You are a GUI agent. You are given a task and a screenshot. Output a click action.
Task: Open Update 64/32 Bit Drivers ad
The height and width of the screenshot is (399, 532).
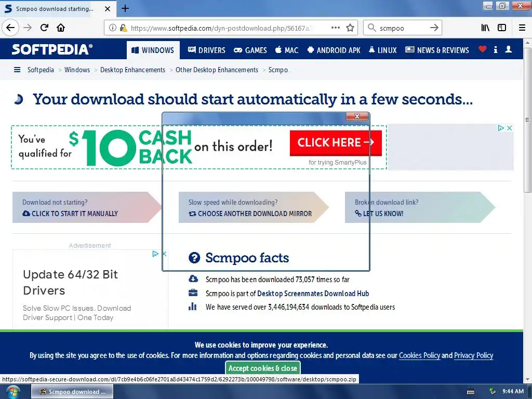click(x=70, y=282)
